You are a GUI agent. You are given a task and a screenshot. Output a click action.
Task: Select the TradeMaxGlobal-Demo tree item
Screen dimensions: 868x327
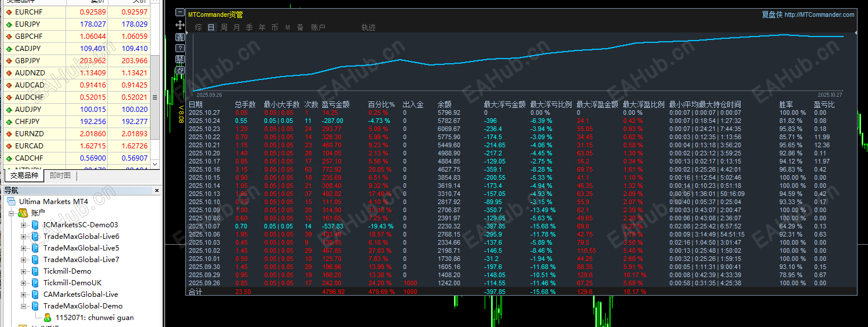point(83,306)
